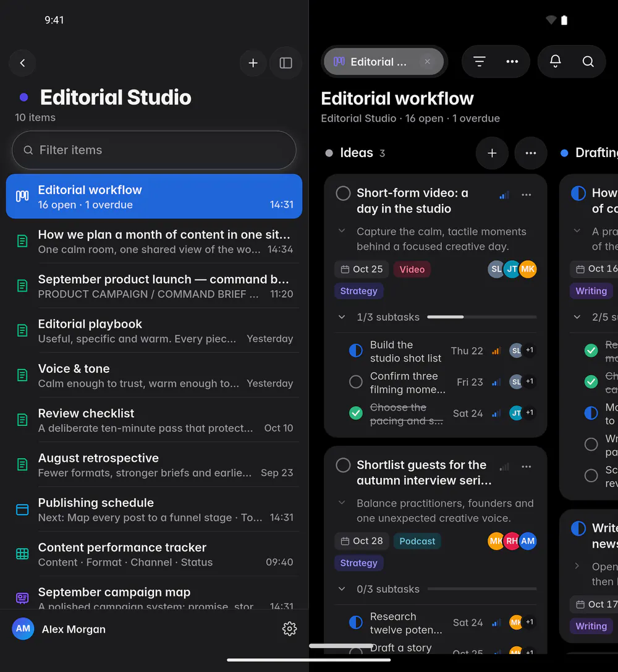Mark Short-form video card complete
The image size is (618, 672).
pyautogui.click(x=343, y=194)
